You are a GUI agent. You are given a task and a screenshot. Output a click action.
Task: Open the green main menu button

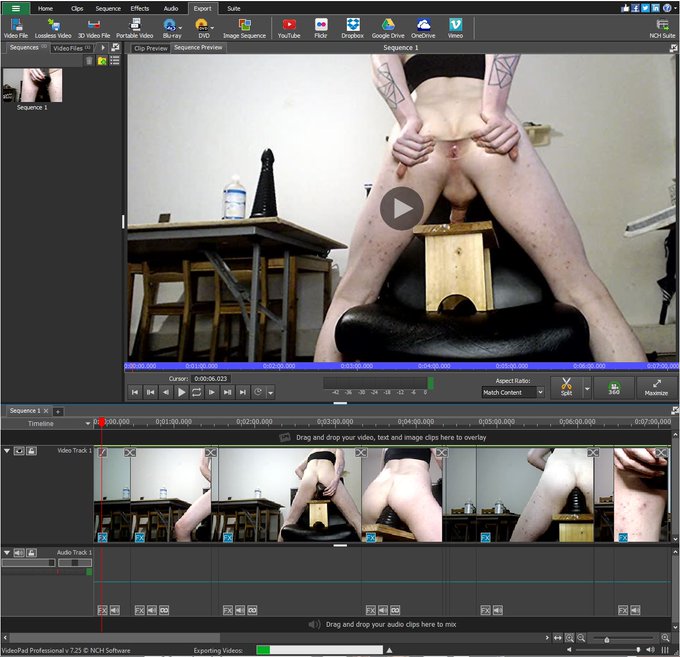(x=16, y=8)
